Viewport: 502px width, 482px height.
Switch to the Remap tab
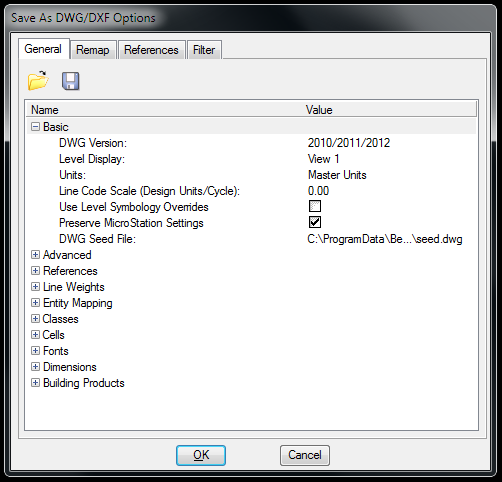tap(93, 50)
